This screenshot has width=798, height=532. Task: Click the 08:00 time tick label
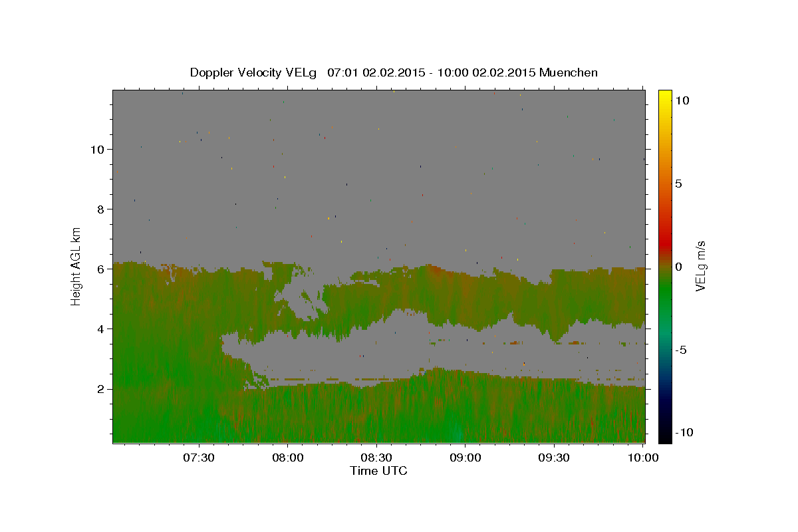click(x=288, y=458)
